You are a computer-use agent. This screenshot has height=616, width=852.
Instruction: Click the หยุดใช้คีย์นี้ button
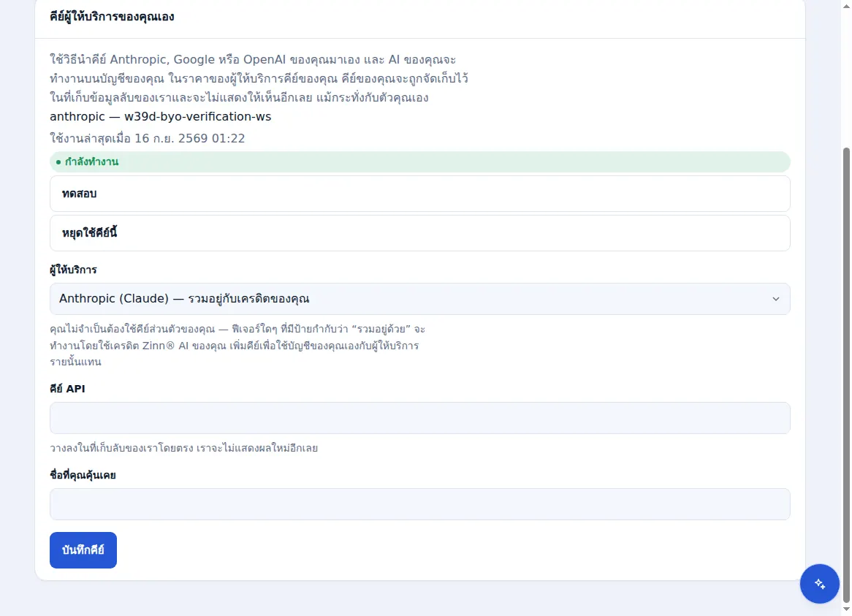(x=419, y=233)
